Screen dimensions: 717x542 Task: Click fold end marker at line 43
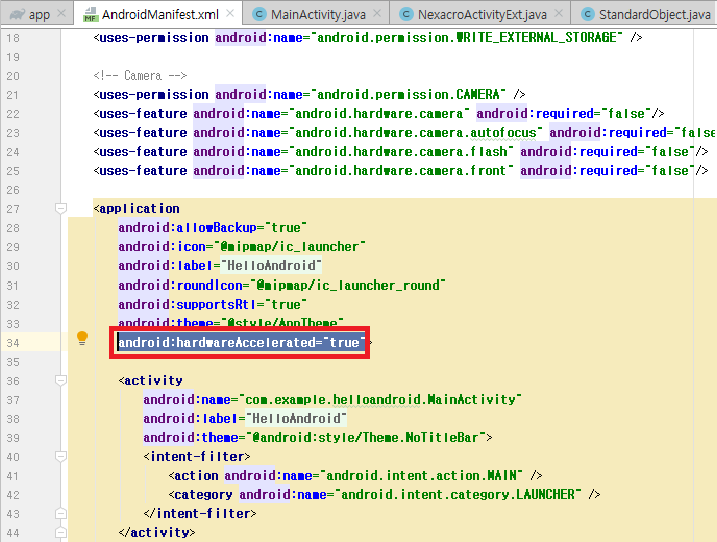(60, 513)
